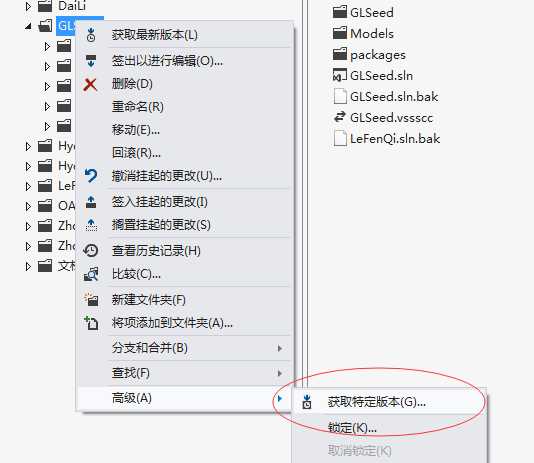
Task: Expand the OA folder tree node
Action: click(x=28, y=206)
